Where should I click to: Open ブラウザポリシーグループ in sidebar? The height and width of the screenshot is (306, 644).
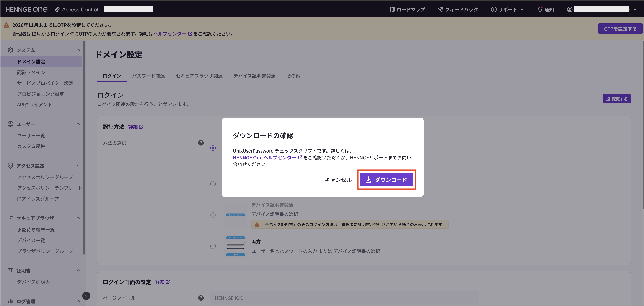pyautogui.click(x=45, y=251)
